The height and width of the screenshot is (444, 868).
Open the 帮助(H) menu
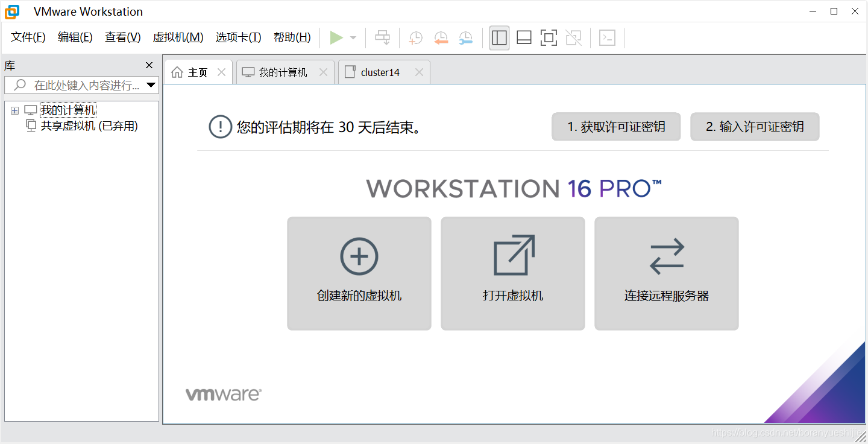292,37
